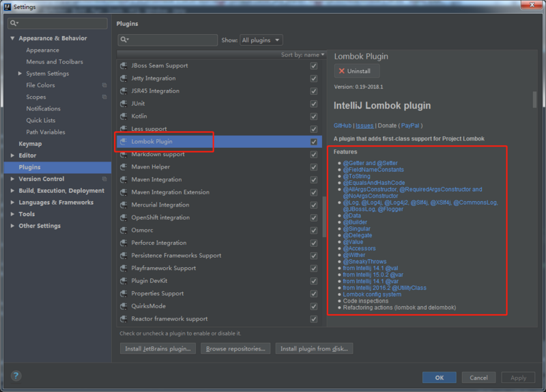Collapse the Appearance & Behavior section
The image size is (546, 392).
tap(12, 38)
